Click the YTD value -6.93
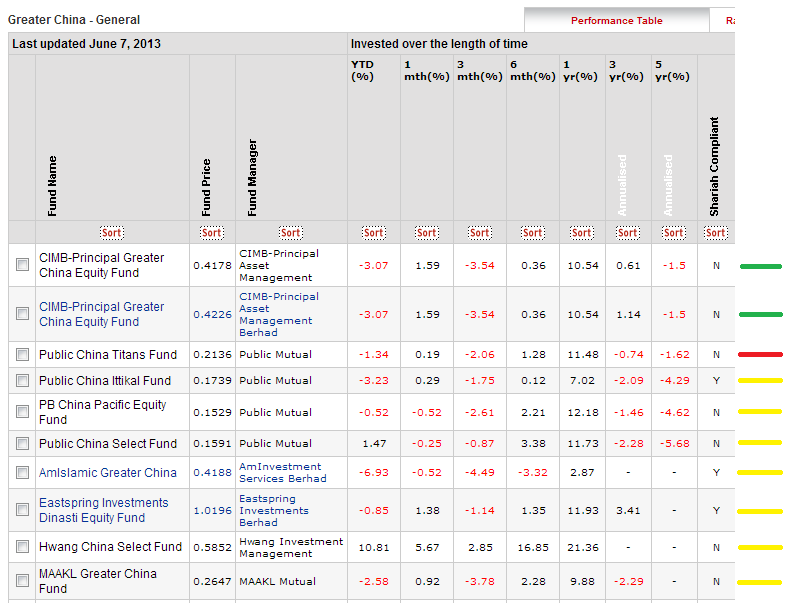 tap(373, 472)
